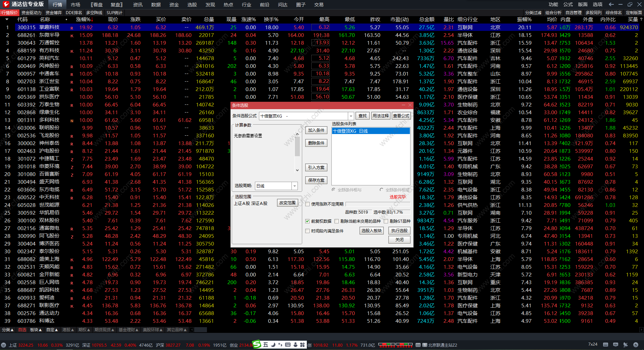
Task: Expand the 自定 bottom tab menu
Action: click(x=52, y=330)
